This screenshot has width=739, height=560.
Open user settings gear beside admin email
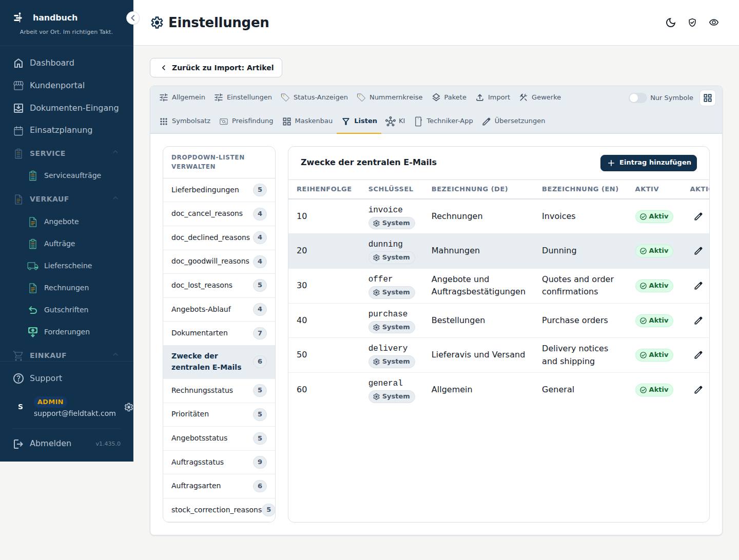[x=129, y=407]
